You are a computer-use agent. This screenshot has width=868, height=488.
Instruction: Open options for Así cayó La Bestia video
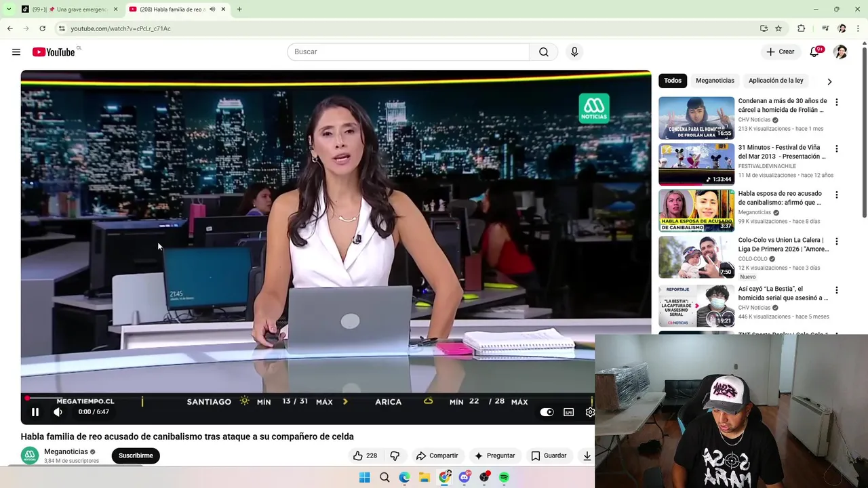[836, 290]
